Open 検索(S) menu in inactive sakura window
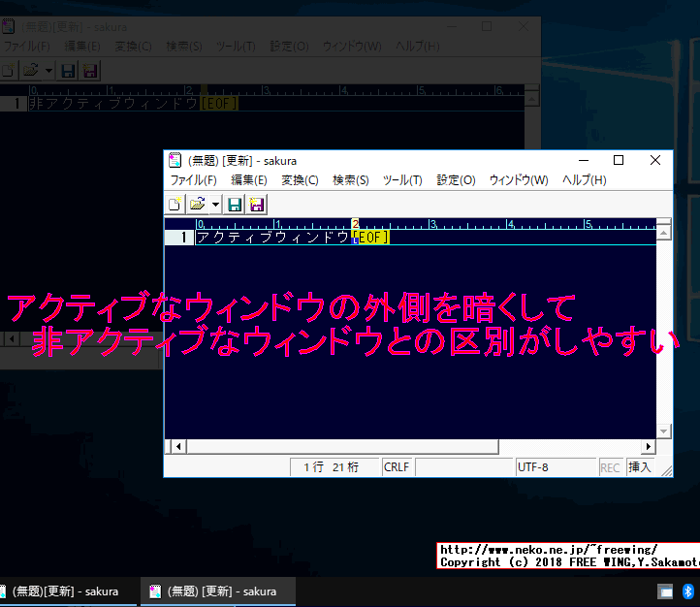Image resolution: width=700 pixels, height=607 pixels. pyautogui.click(x=184, y=46)
